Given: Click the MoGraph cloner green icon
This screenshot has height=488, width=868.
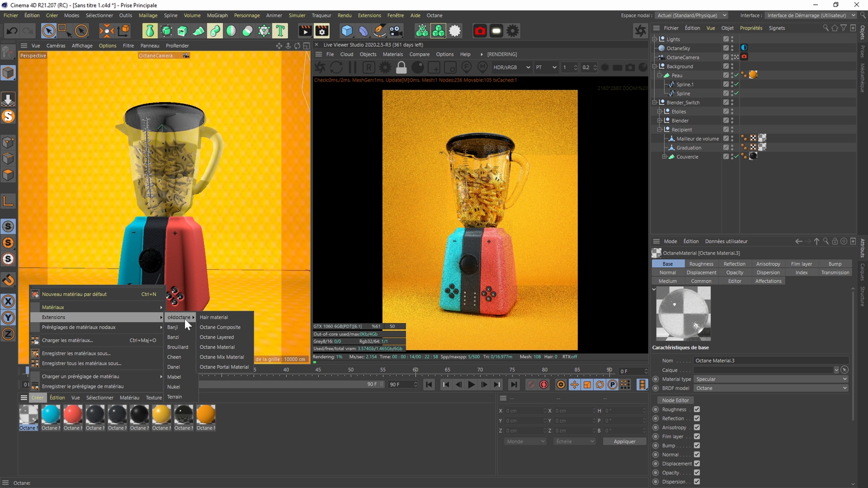Looking at the screenshot, I should pos(438,31).
